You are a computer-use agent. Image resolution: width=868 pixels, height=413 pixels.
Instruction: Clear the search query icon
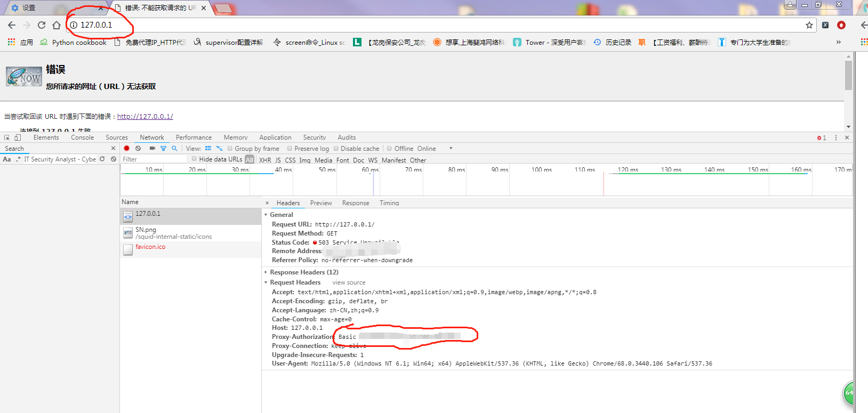click(114, 159)
